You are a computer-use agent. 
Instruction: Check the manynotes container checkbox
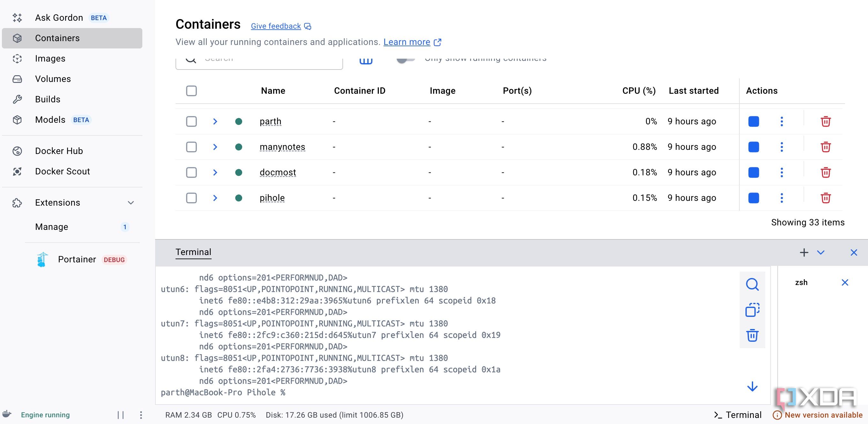191,147
